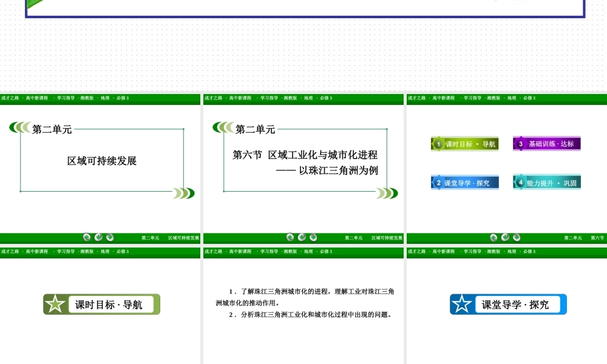
Task: Click 区域可持续发展 footer link on second slide
Action: [387, 238]
